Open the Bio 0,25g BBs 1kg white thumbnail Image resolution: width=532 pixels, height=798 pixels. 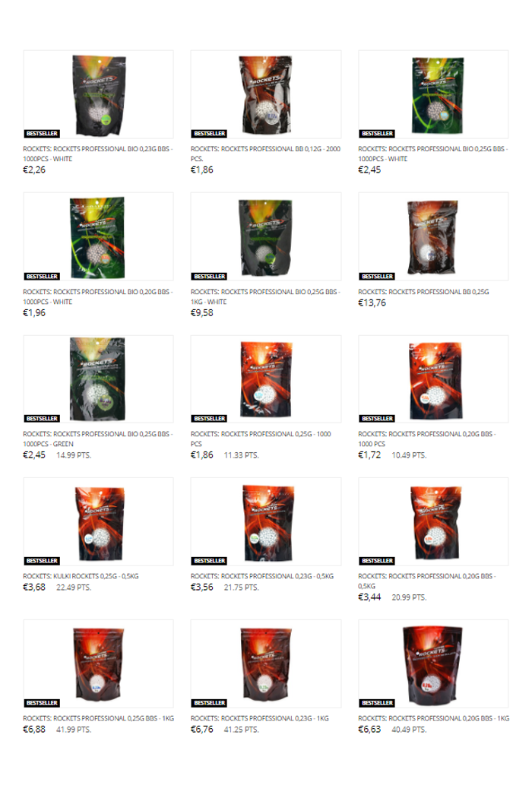[x=266, y=236]
